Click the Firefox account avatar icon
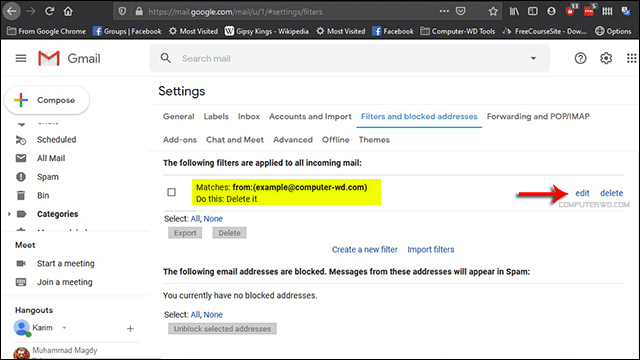Viewport: 640px width, 360px height. [551, 11]
